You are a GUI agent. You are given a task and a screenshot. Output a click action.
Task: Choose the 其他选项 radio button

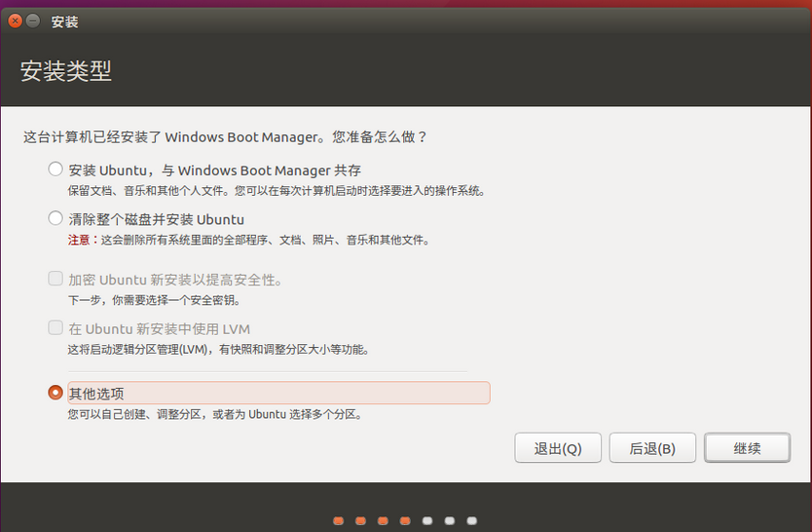pos(55,393)
